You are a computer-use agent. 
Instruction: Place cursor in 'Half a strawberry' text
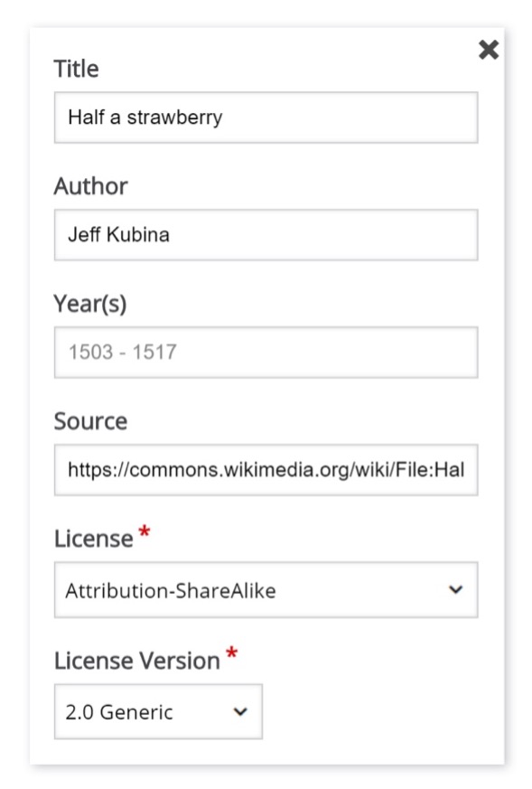145,117
